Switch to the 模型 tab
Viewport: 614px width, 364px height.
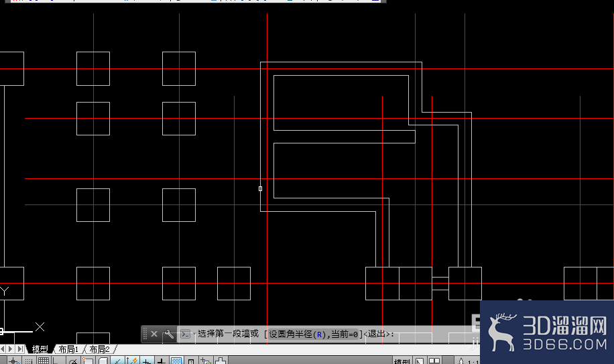click(x=40, y=349)
